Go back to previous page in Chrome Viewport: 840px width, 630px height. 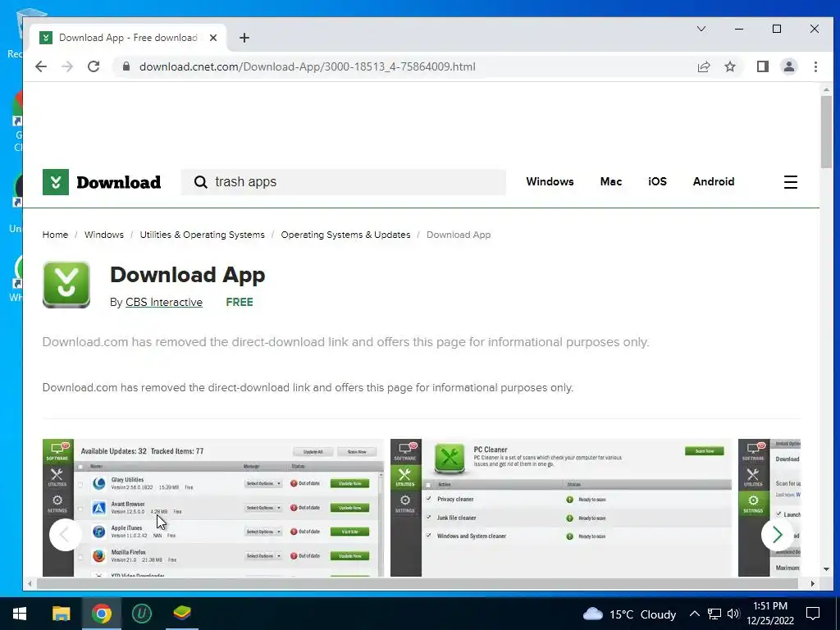pyautogui.click(x=41, y=66)
